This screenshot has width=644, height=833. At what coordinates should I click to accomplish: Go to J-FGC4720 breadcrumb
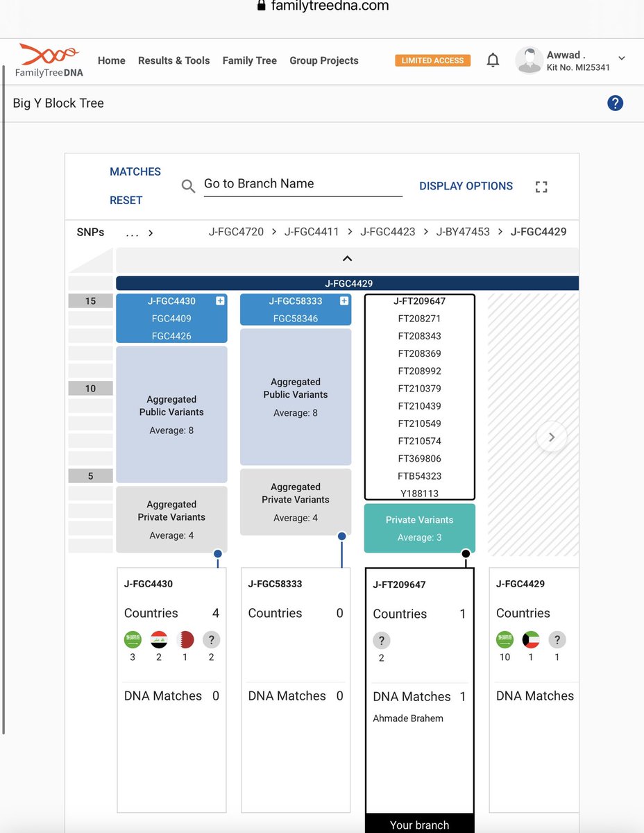237,232
